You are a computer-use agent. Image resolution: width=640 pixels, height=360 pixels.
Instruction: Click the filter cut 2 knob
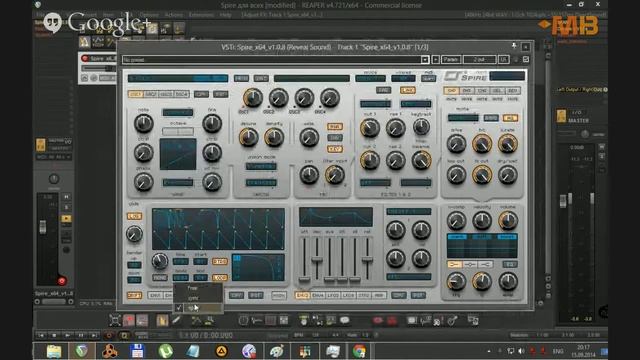(x=370, y=160)
